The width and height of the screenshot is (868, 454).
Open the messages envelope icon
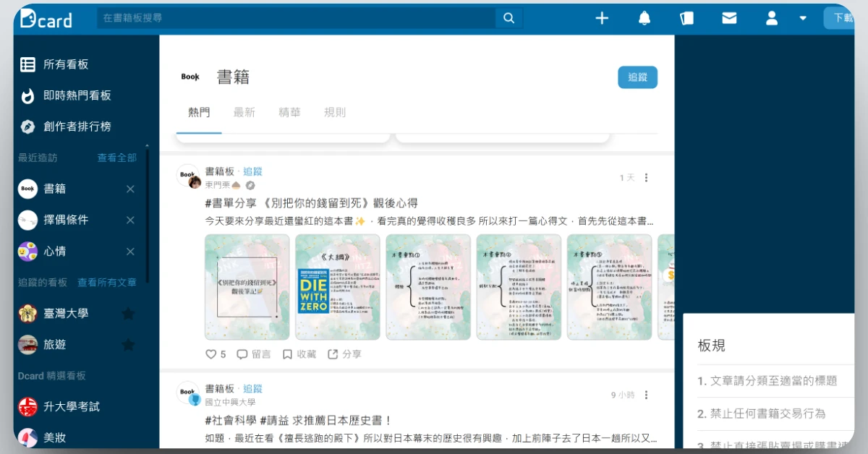click(729, 18)
